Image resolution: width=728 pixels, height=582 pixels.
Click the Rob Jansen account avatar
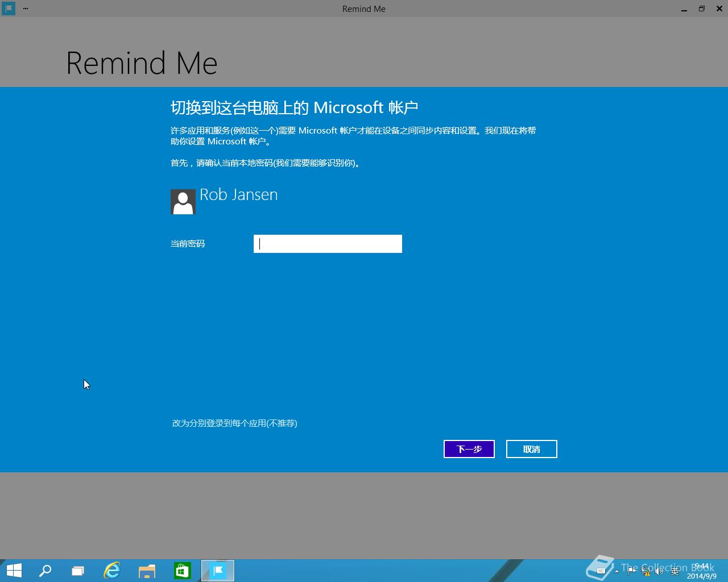tap(183, 202)
